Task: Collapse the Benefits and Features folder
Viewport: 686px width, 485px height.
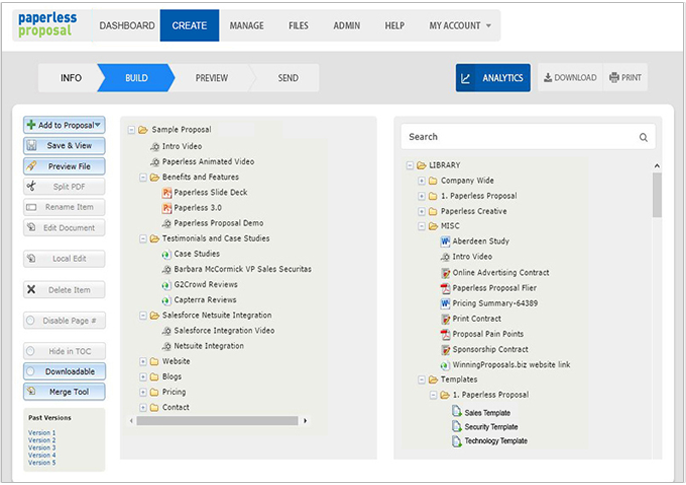Action: click(x=143, y=178)
